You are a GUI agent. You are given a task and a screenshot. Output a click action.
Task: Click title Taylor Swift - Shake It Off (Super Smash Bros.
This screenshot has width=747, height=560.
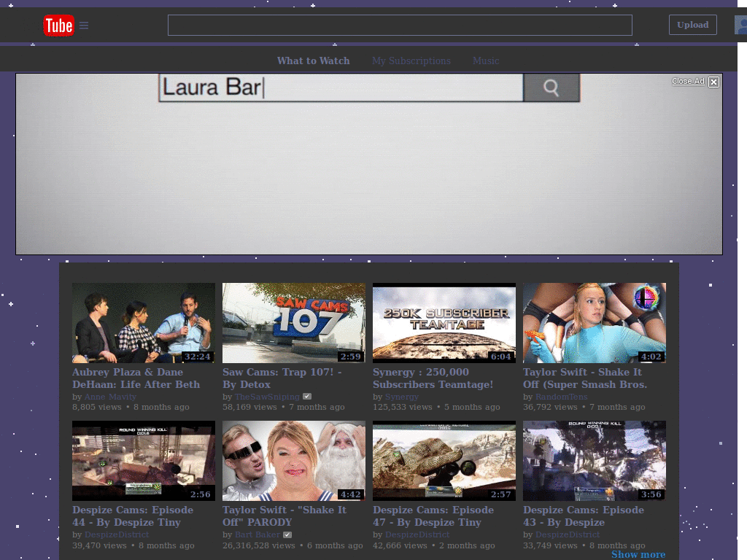coord(585,378)
